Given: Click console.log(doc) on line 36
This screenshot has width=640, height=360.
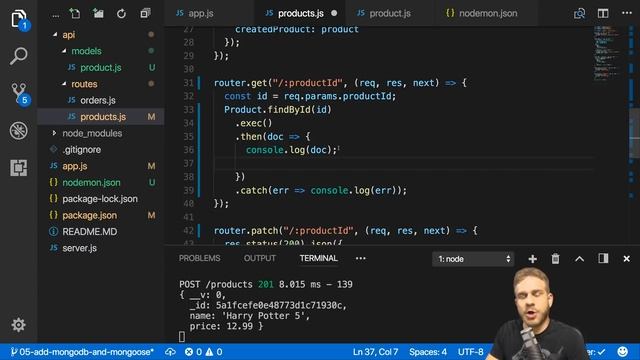Looking at the screenshot, I should [291, 150].
